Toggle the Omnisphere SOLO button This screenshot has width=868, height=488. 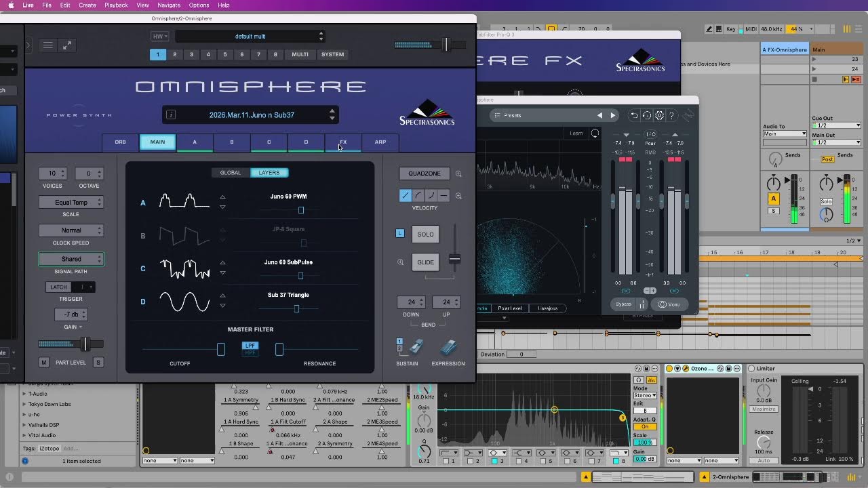click(425, 235)
